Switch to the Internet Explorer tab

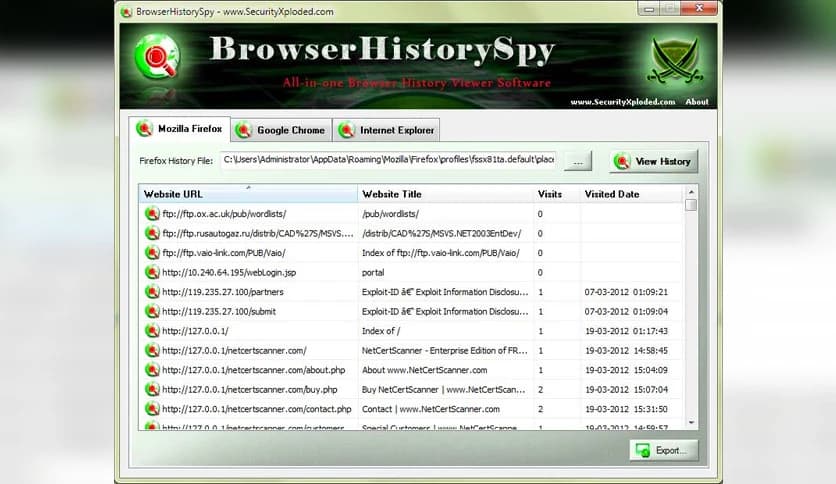point(387,130)
